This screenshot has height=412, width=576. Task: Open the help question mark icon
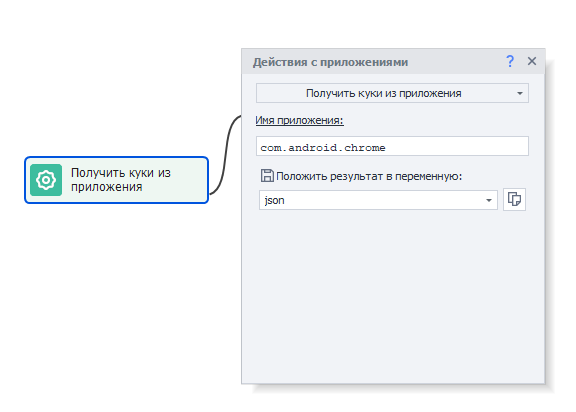pyautogui.click(x=510, y=61)
